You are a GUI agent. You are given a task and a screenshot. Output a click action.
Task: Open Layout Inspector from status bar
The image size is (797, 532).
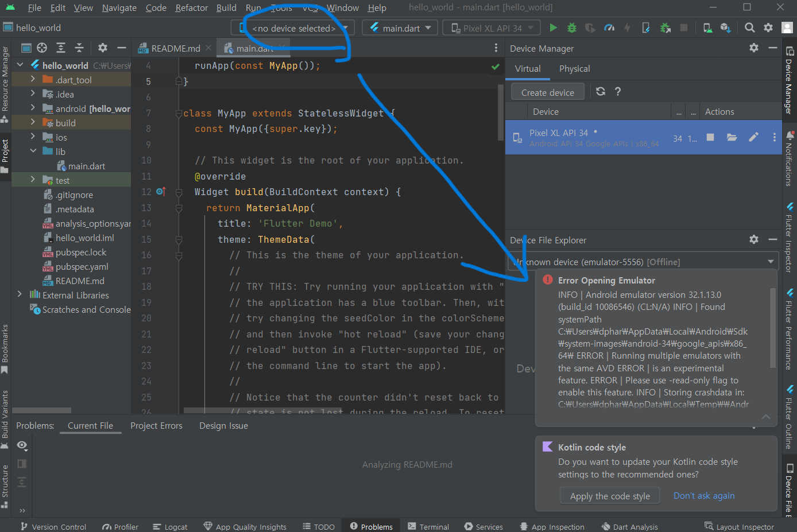pyautogui.click(x=739, y=526)
